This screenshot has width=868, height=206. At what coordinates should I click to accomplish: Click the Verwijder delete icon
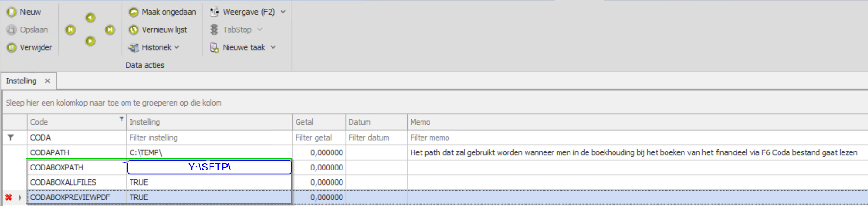pos(11,47)
